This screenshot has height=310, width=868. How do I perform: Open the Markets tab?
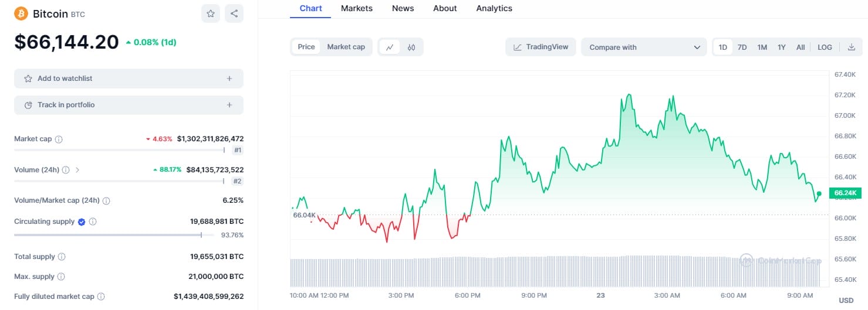click(x=357, y=8)
